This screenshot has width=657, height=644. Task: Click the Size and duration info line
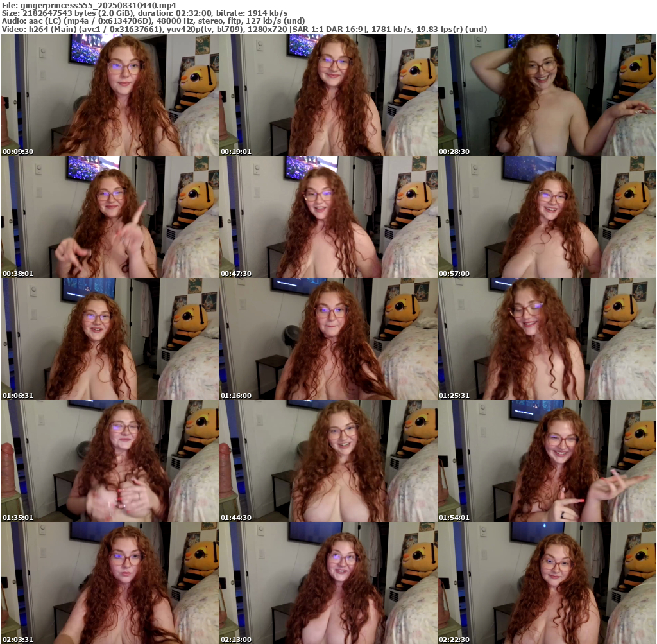coord(144,13)
